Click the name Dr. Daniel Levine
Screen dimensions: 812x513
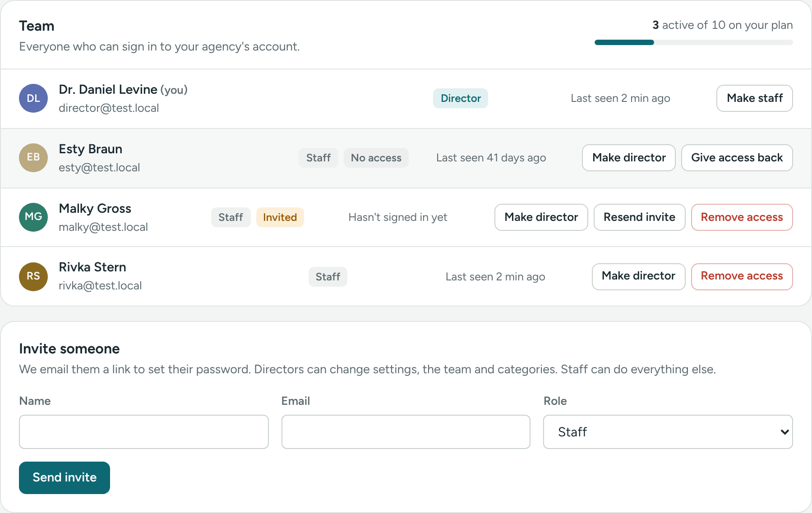coord(108,89)
